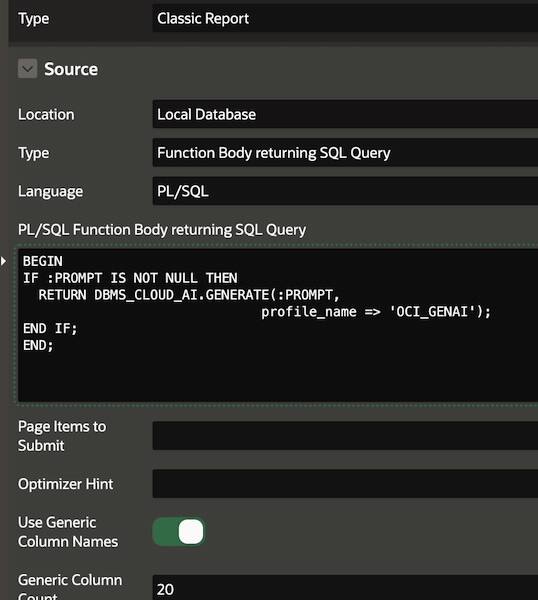Click the Language label
This screenshot has height=600, width=538.
[51, 191]
